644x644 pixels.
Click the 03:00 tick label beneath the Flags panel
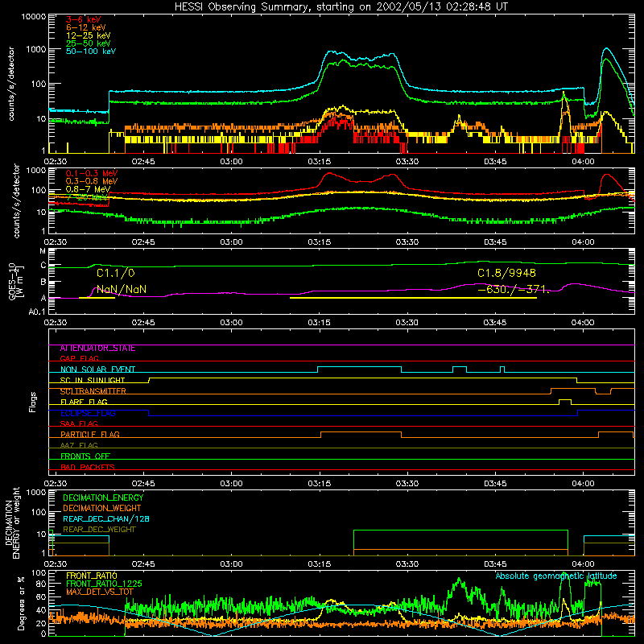231,484
